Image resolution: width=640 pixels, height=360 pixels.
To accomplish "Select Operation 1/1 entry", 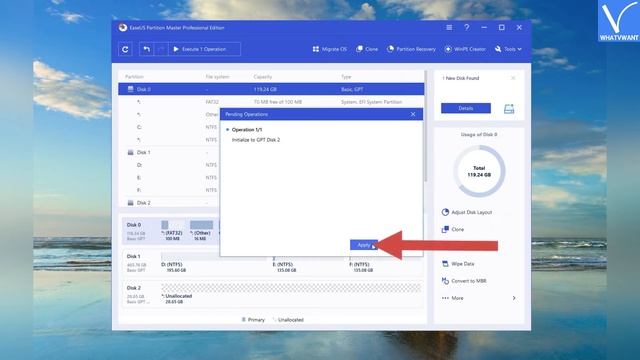I will pos(247,129).
